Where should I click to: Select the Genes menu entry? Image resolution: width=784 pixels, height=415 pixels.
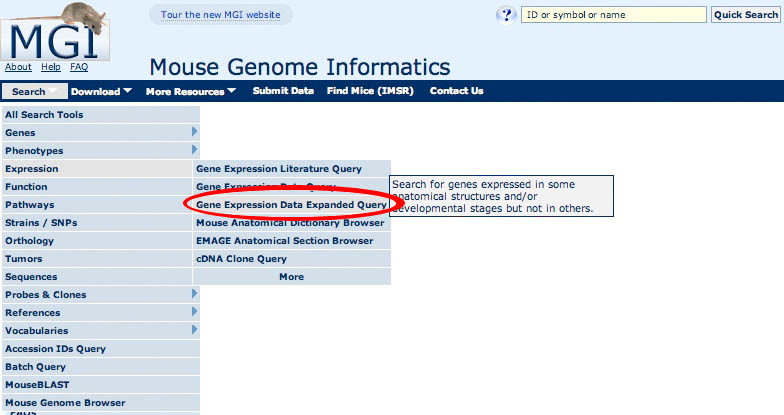101,132
